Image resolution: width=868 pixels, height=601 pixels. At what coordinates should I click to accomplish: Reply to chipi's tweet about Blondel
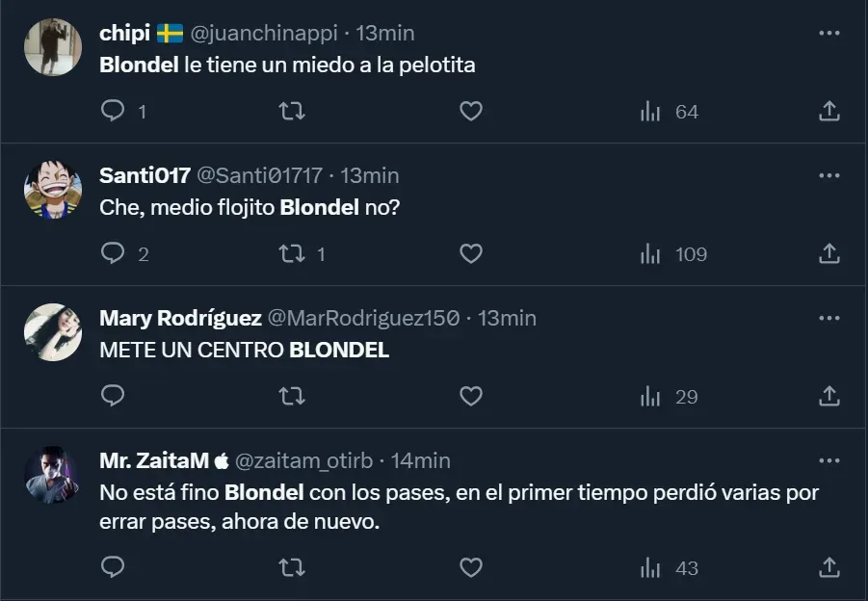click(114, 112)
